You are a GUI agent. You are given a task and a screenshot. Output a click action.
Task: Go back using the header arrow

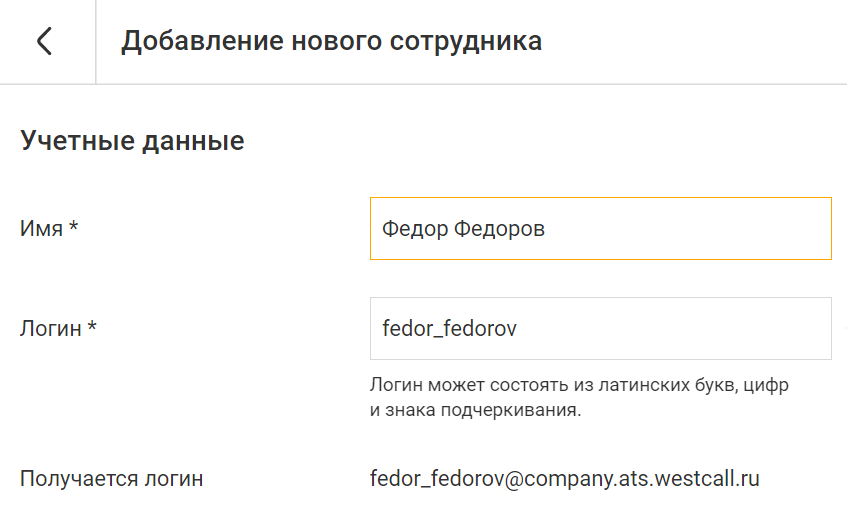pyautogui.click(x=44, y=41)
